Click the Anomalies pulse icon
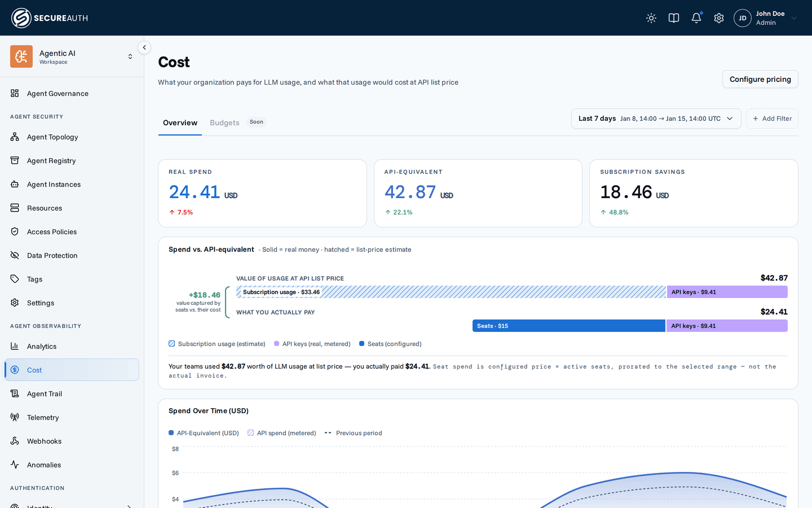The width and height of the screenshot is (812, 508). click(15, 465)
